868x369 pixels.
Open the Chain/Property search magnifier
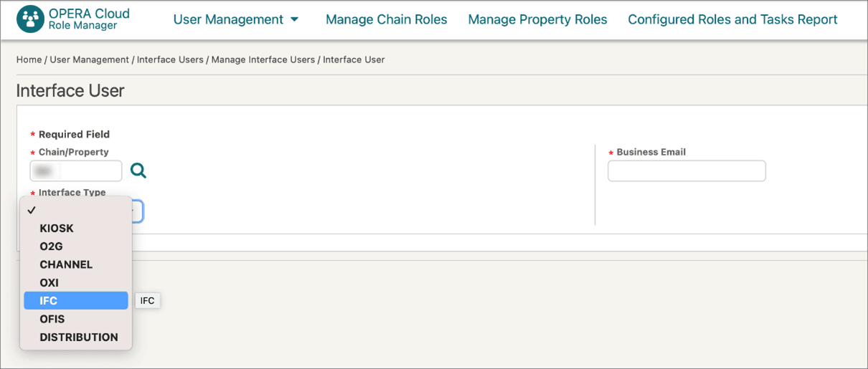(x=138, y=171)
